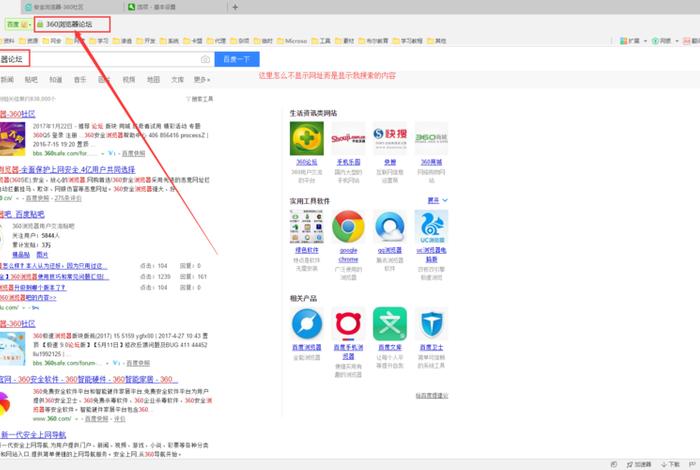Click the 绿色软件 icon grid thumbnail

click(x=306, y=227)
